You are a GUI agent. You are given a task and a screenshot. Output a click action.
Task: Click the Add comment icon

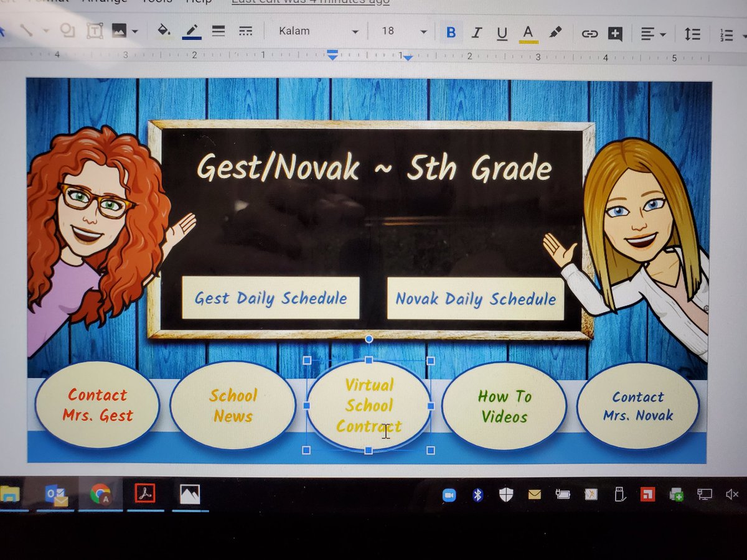pos(615,34)
